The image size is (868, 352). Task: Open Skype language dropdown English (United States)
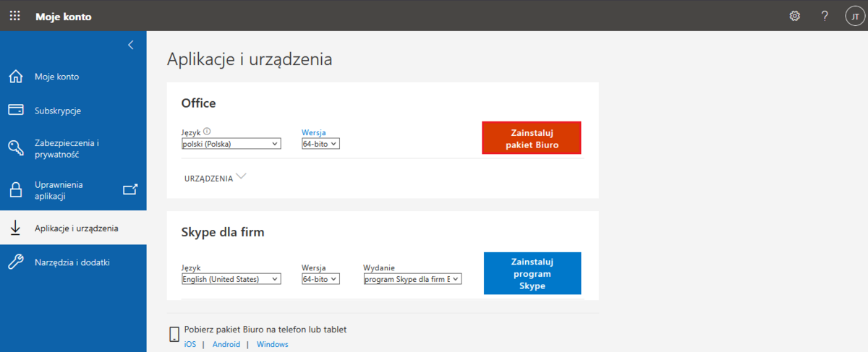[x=231, y=279]
